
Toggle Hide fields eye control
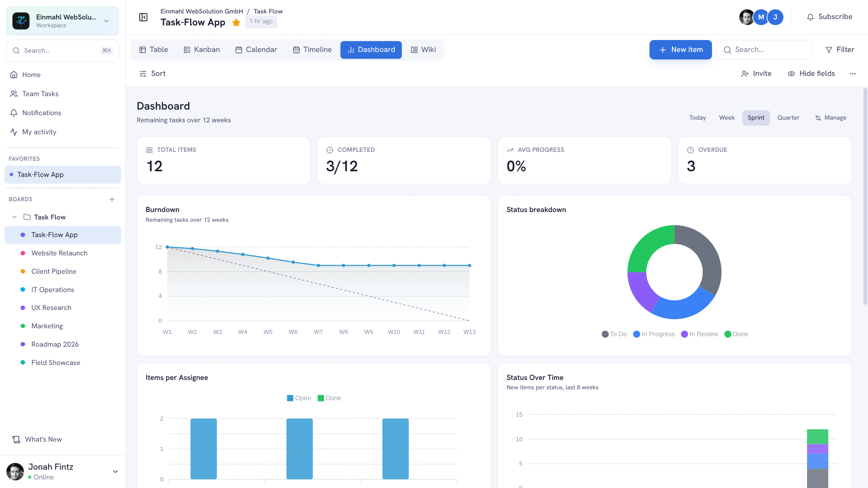[x=811, y=74]
